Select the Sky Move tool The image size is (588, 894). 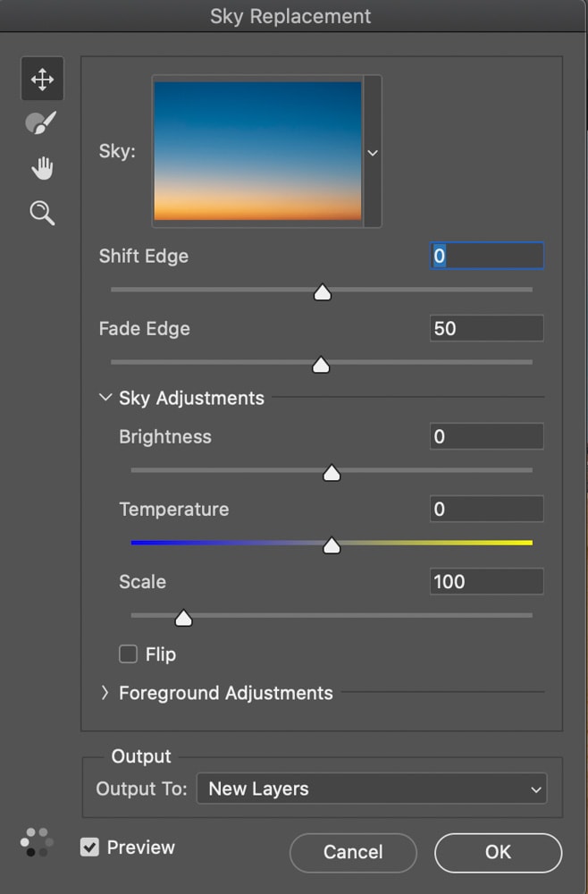pos(42,79)
